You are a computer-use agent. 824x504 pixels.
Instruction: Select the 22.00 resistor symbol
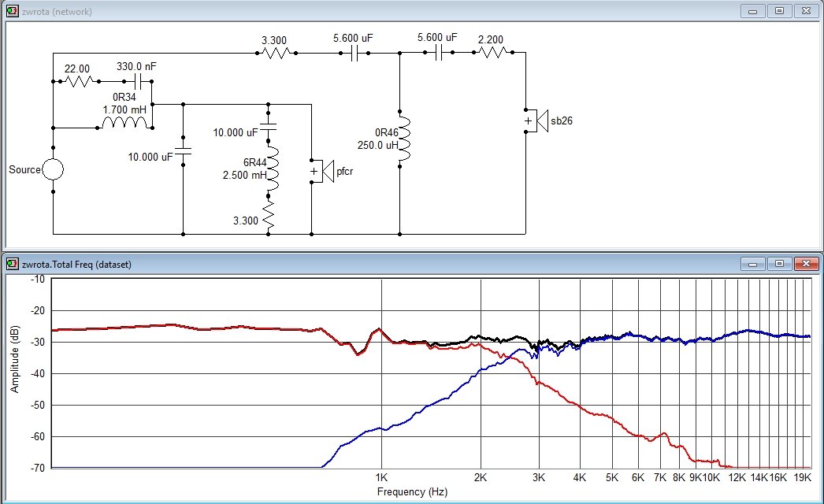tap(79, 81)
